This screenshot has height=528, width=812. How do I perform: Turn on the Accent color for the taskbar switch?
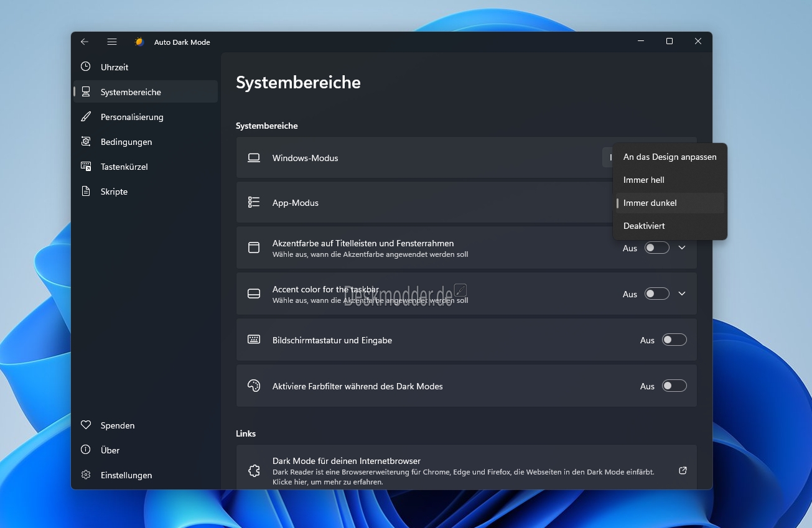[x=657, y=294]
